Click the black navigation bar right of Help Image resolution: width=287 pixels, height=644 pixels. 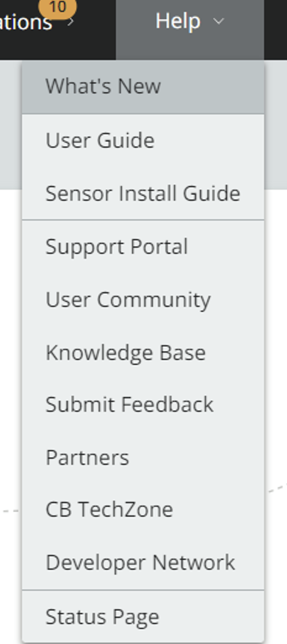pos(275,28)
